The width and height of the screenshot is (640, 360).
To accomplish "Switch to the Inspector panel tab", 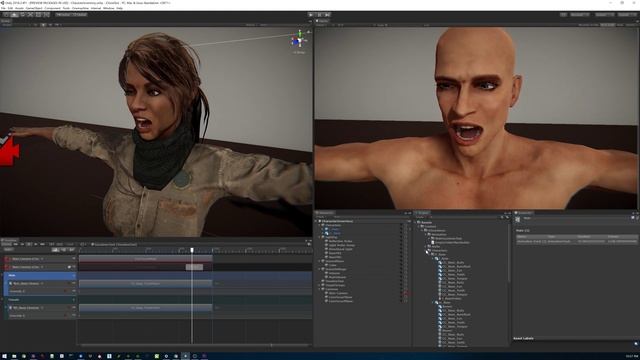I will (x=525, y=213).
